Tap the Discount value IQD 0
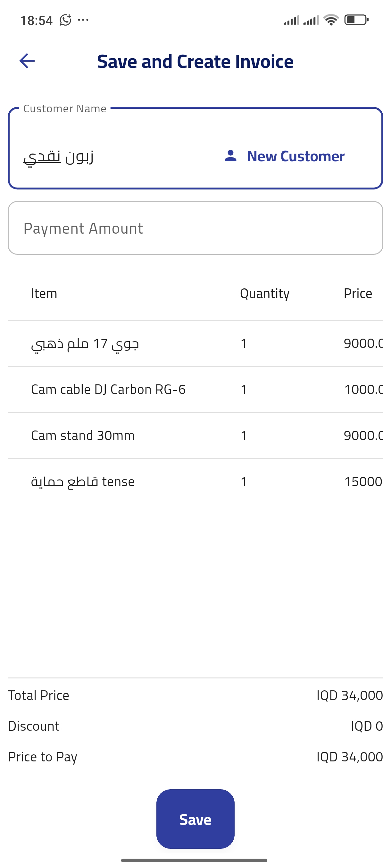The width and height of the screenshot is (391, 868). [x=367, y=726]
